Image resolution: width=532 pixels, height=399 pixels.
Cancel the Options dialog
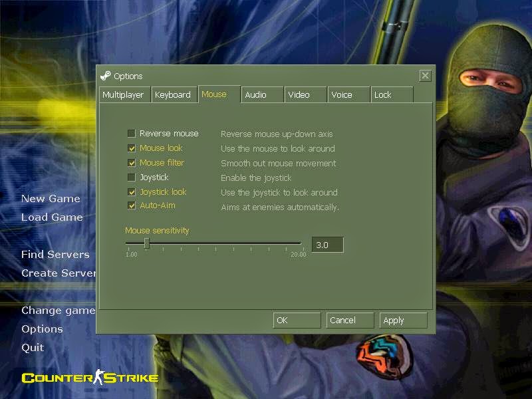point(349,320)
